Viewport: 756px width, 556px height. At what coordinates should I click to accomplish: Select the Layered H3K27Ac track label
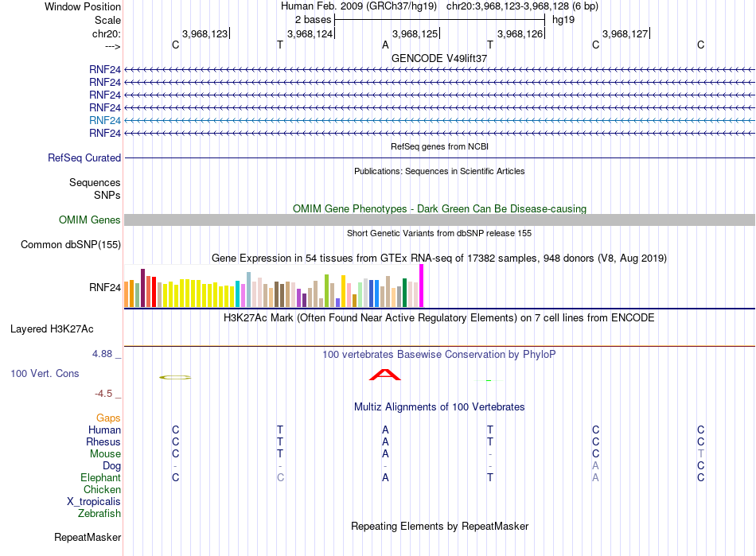52,329
